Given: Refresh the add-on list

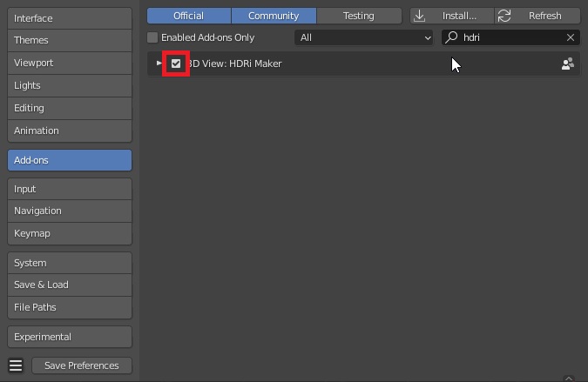Looking at the screenshot, I should 537,16.
